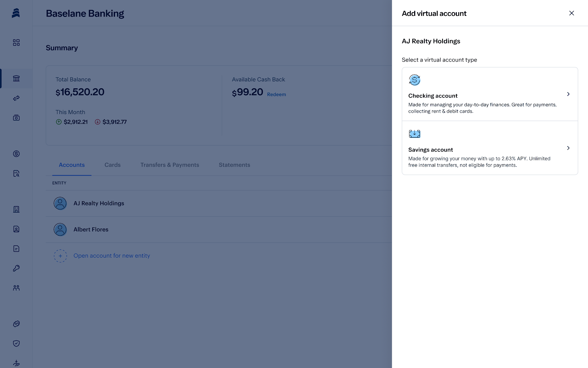Viewport: 588px width, 368px height.
Task: Open the Transfers & Payments tab
Action: click(x=170, y=165)
